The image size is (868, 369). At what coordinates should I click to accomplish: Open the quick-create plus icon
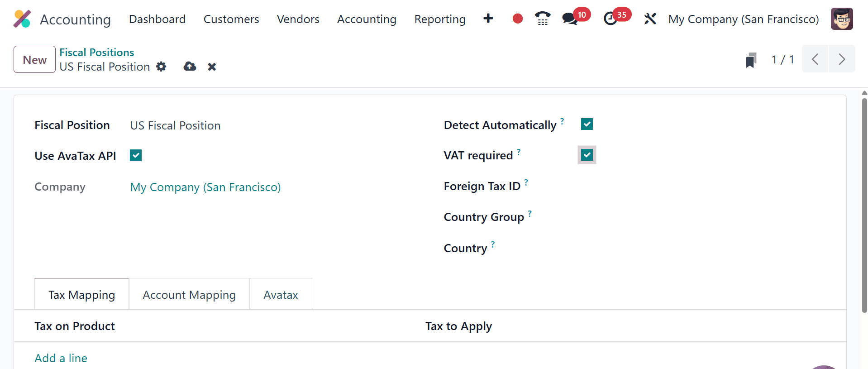pyautogui.click(x=488, y=19)
